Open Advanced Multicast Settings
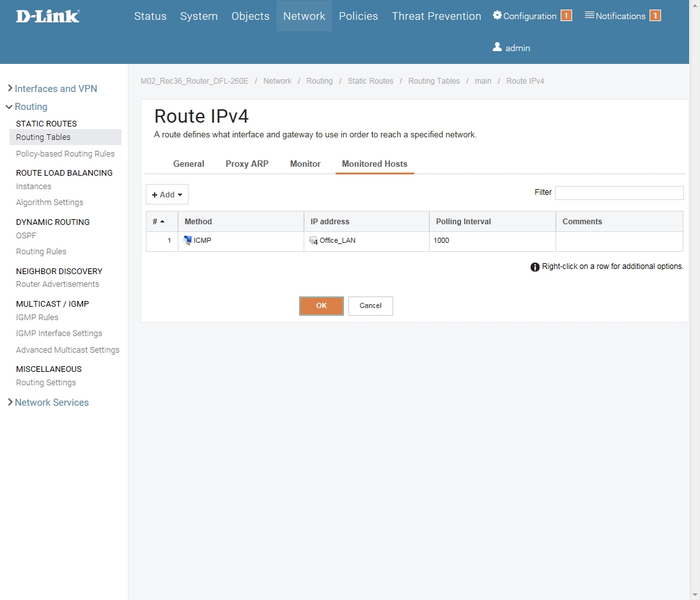700x600 pixels. point(68,350)
